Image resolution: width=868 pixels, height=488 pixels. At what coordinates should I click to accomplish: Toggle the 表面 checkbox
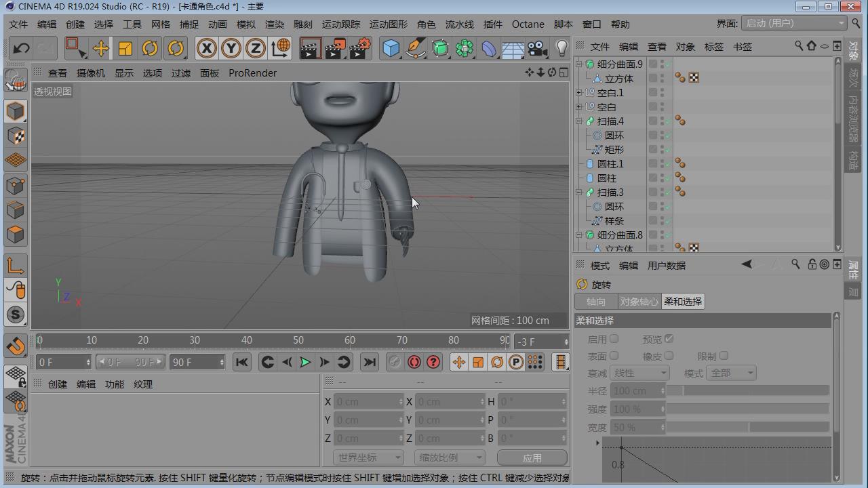pos(614,356)
